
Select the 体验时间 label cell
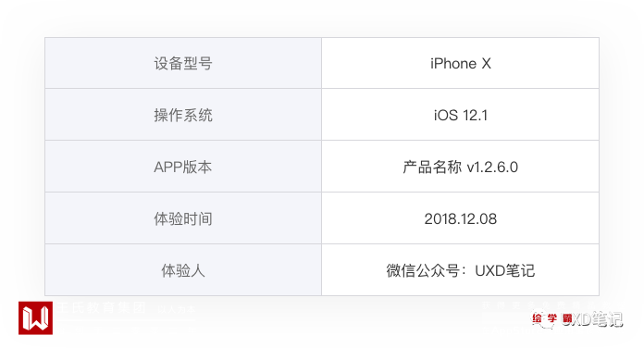[183, 218]
